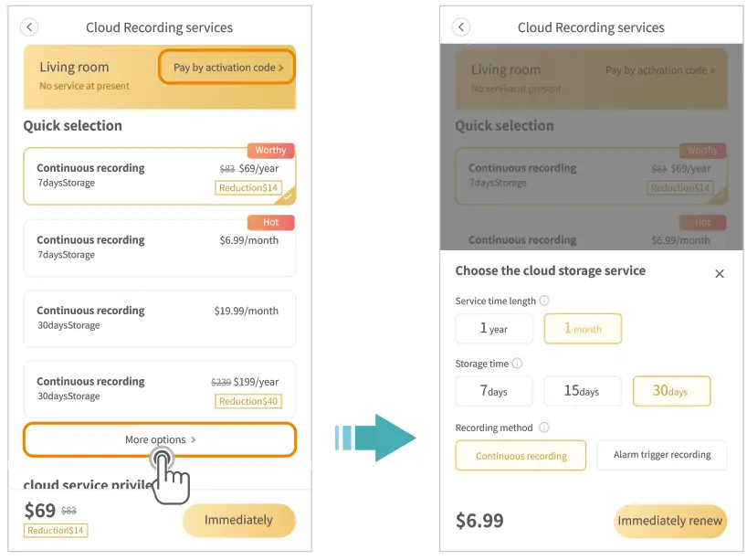
Task: Open info icon beside Recording method
Action: pos(544,428)
